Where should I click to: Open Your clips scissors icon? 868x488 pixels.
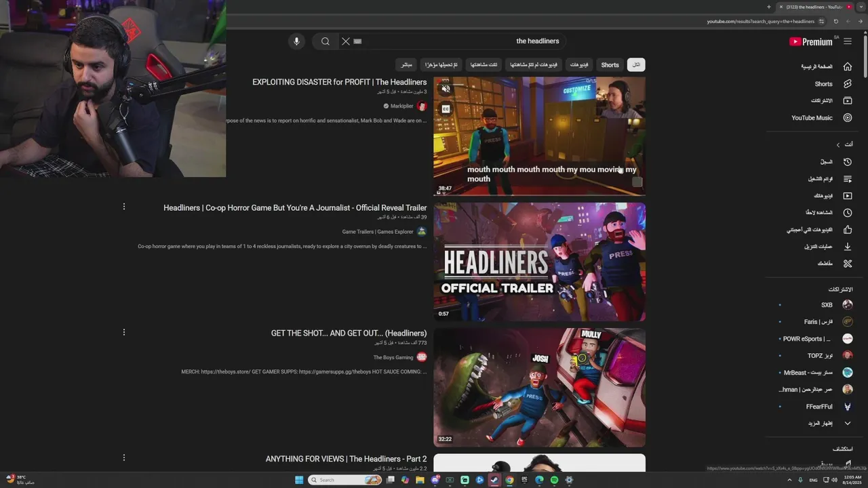click(848, 264)
